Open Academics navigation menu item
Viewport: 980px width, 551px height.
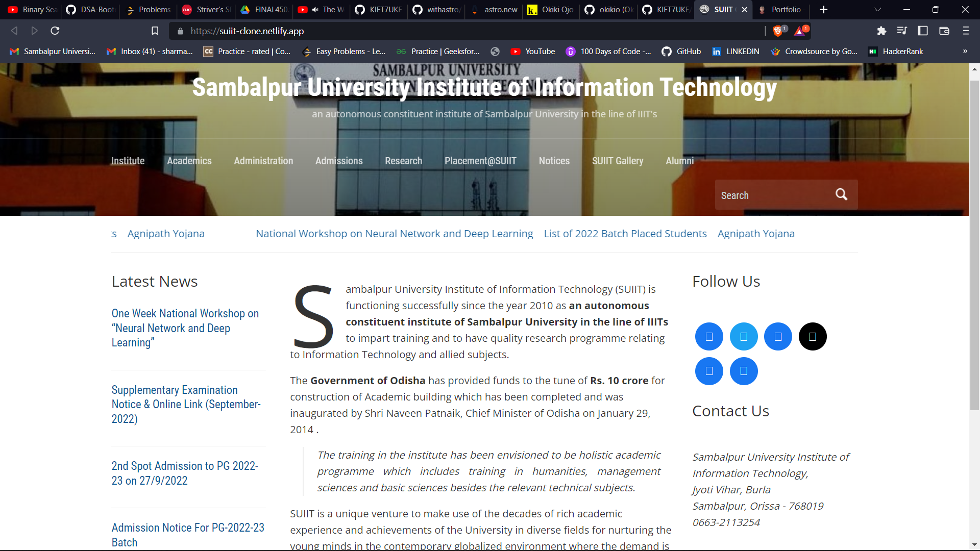pyautogui.click(x=189, y=161)
